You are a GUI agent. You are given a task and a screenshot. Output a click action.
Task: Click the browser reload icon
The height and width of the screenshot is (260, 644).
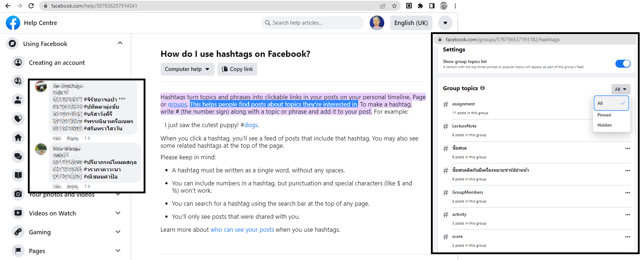click(31, 6)
